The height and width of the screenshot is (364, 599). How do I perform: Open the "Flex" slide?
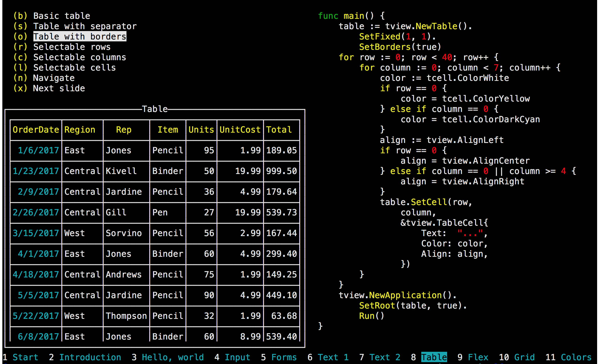tap(478, 357)
